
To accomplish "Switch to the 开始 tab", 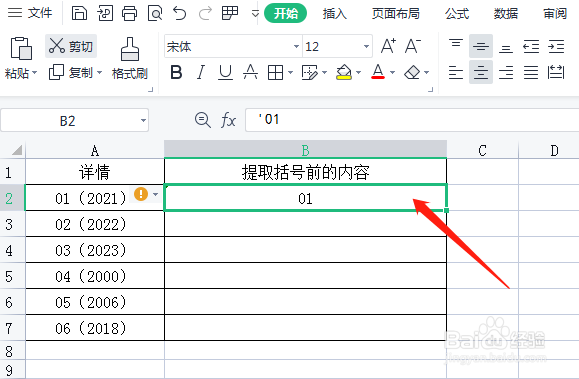I will (285, 13).
